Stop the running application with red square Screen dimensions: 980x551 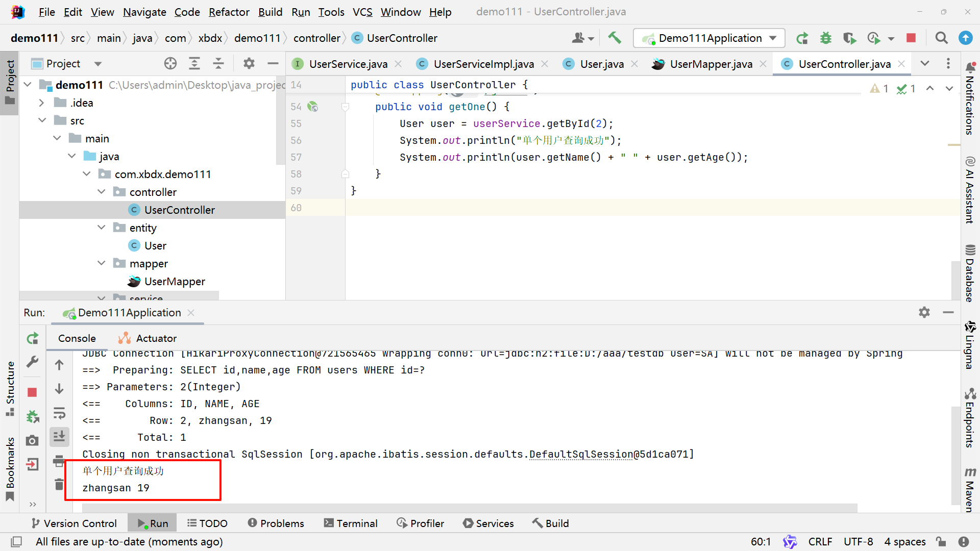[911, 38]
